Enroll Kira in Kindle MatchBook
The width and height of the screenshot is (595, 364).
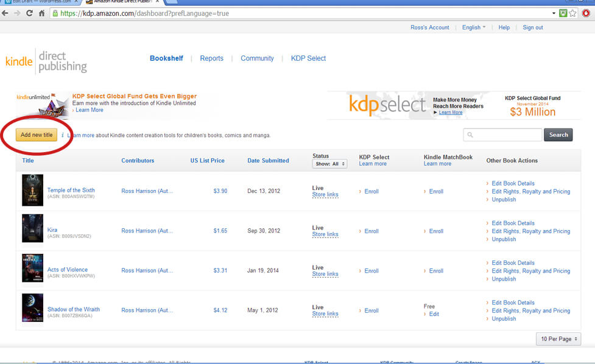(x=436, y=231)
